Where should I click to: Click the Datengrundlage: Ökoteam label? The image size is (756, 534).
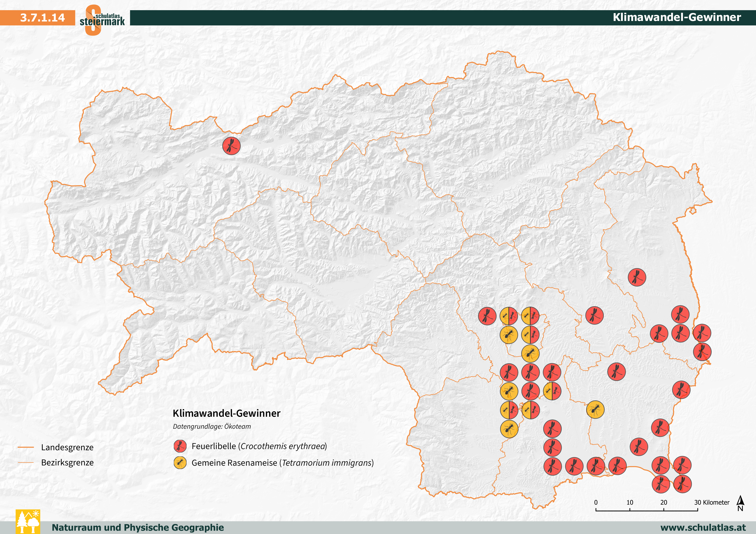pos(212,426)
